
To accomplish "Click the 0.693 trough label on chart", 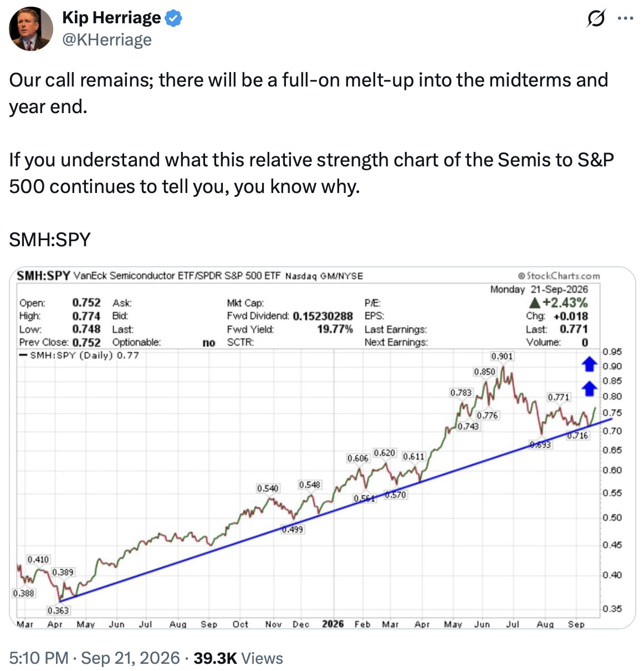I will [x=540, y=445].
